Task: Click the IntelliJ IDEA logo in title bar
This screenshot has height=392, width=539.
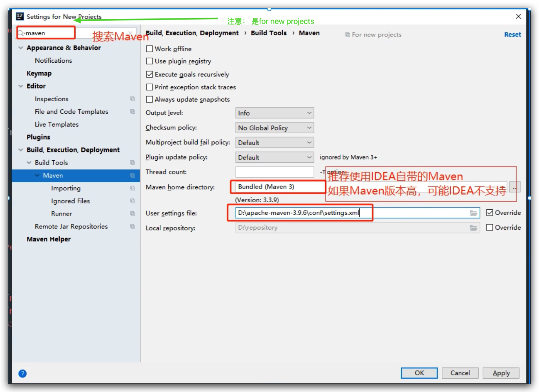Action: [x=20, y=16]
